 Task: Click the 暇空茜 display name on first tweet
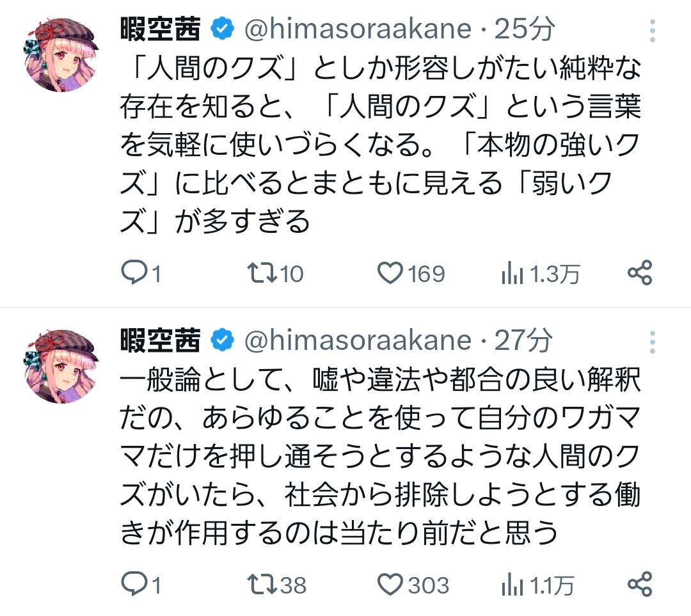click(x=160, y=29)
